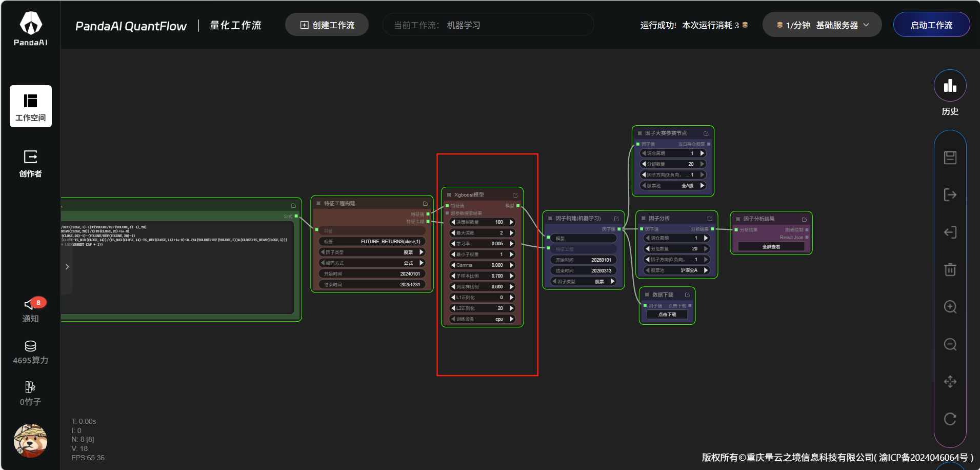Edit icon on 因子大赛参赛节点 node
Image resolution: width=980 pixels, height=470 pixels.
[x=706, y=133]
